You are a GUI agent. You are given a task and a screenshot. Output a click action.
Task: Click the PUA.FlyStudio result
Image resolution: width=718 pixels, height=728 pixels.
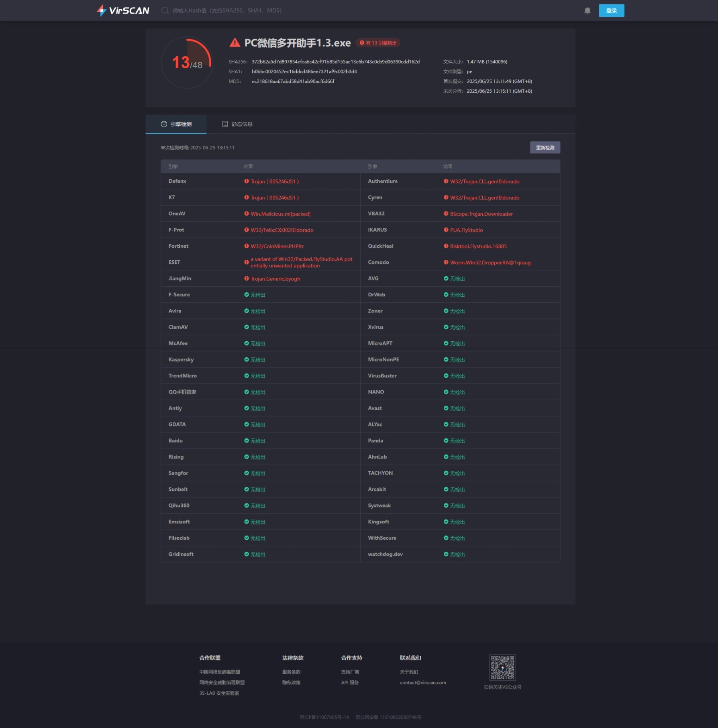pyautogui.click(x=466, y=230)
